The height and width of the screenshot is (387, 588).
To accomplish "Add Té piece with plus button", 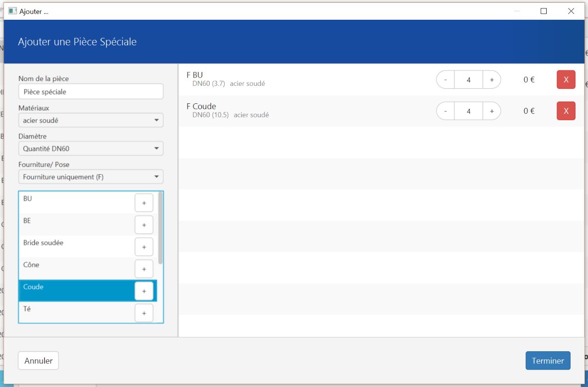I will coord(144,313).
